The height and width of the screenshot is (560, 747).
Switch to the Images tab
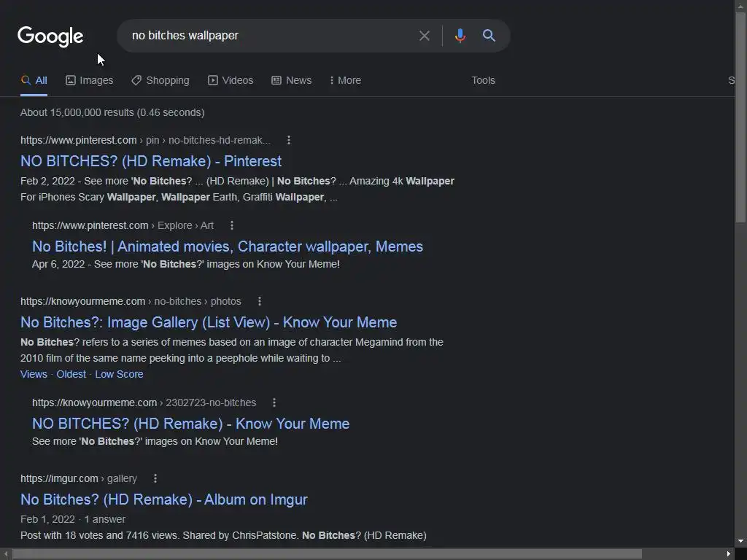90,80
